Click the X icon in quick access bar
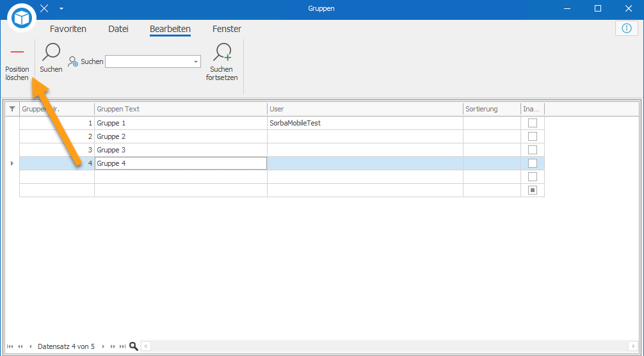This screenshot has height=356, width=644. click(x=44, y=8)
